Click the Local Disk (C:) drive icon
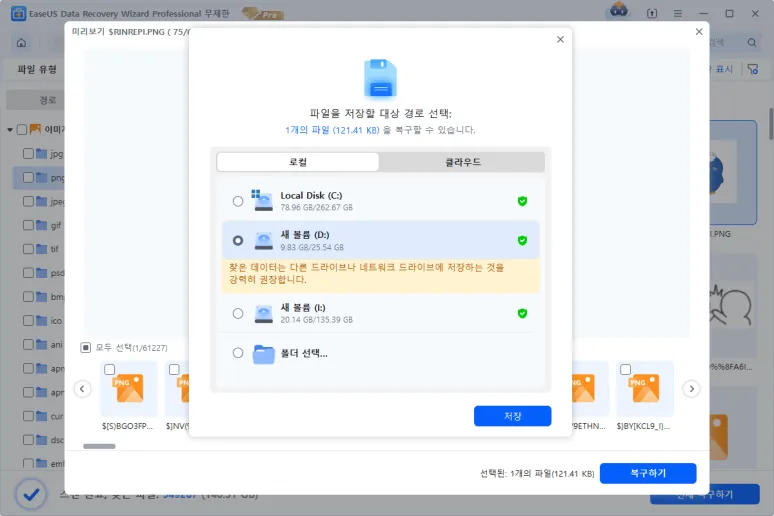This screenshot has height=516, width=774. click(x=262, y=200)
